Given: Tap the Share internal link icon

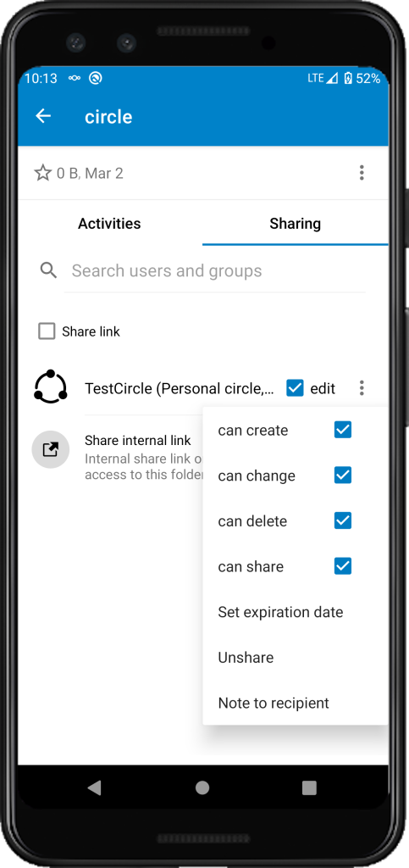Looking at the screenshot, I should click(50, 450).
